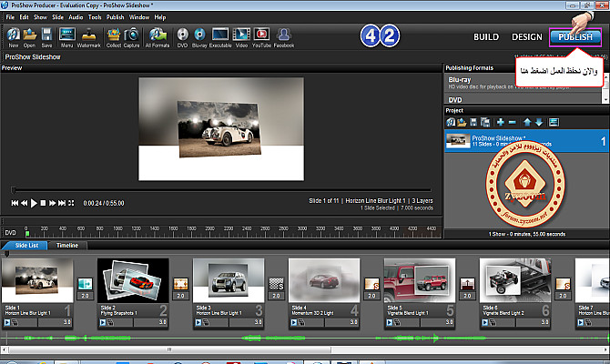Screen dimensions: 610x364
Task: Click the Facebook publish icon
Action: 283,36
